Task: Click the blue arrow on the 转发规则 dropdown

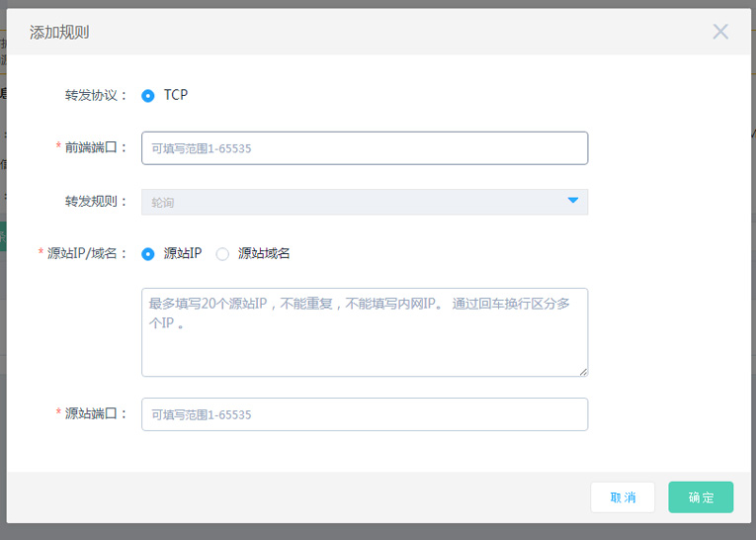Action: [x=572, y=201]
